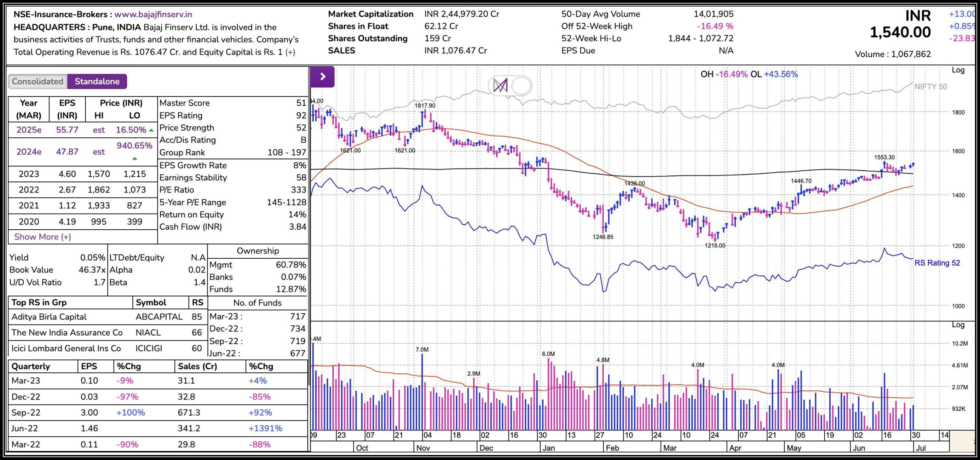The width and height of the screenshot is (980, 460).
Task: Click the Acc/Dis Rating row
Action: tap(233, 140)
